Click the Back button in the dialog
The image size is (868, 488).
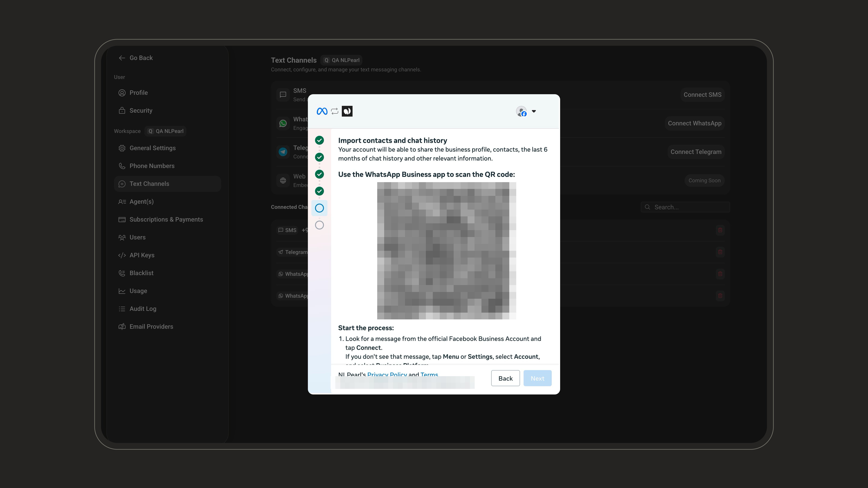point(505,378)
